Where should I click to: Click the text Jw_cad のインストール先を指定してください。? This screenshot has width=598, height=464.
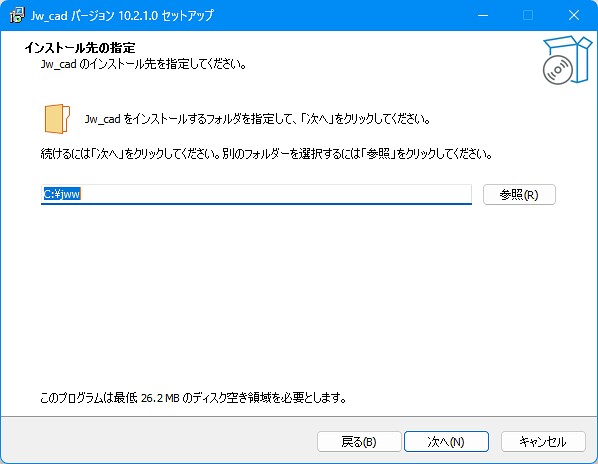[x=143, y=64]
